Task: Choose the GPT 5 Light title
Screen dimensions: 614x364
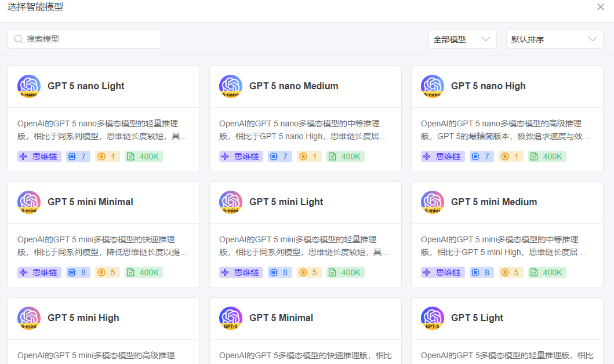Action: 477,318
